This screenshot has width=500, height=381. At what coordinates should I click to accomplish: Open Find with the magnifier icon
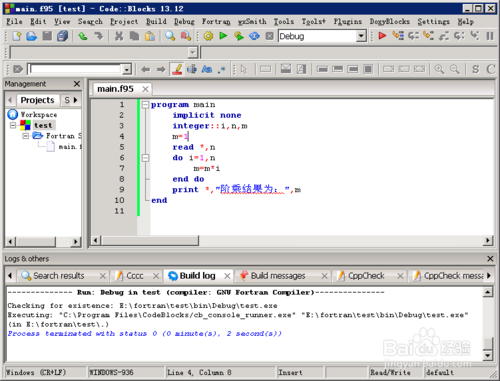tap(170, 36)
